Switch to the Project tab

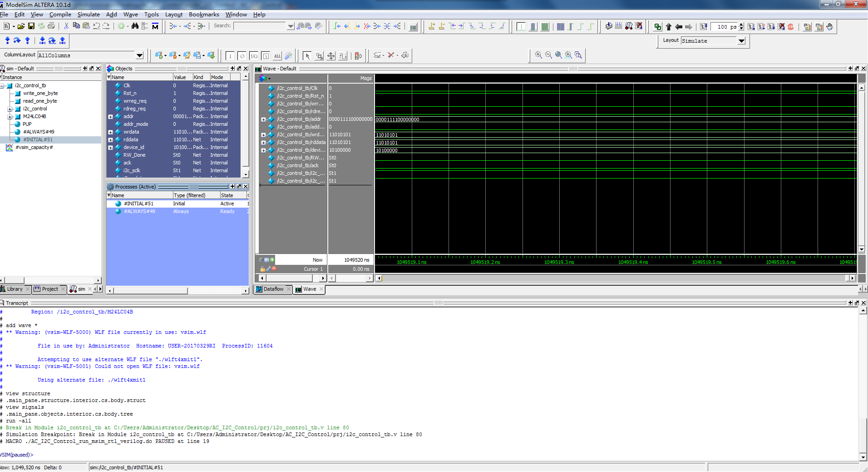tap(49, 289)
